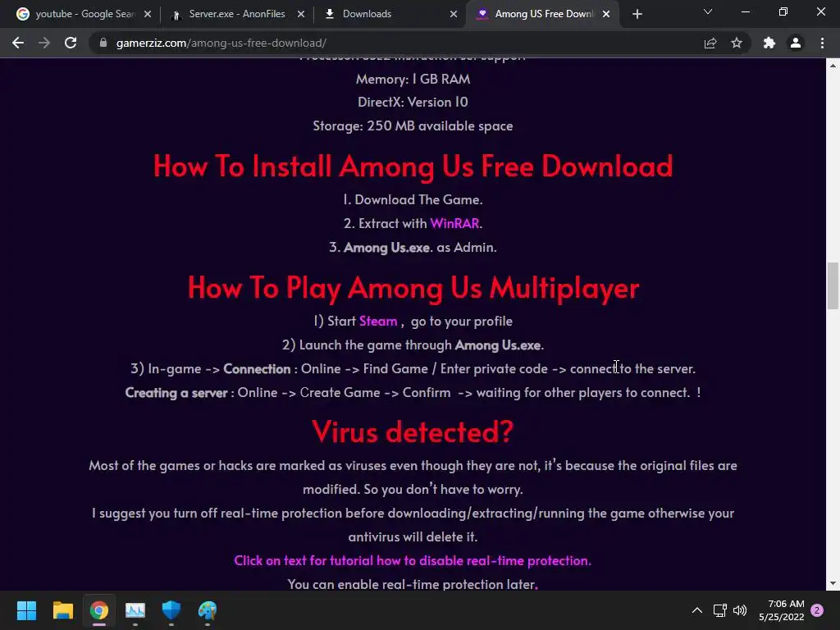Viewport: 840px width, 630px height.
Task: Click 'How To Play Among Us Multiplayer' heading
Action: pos(413,288)
